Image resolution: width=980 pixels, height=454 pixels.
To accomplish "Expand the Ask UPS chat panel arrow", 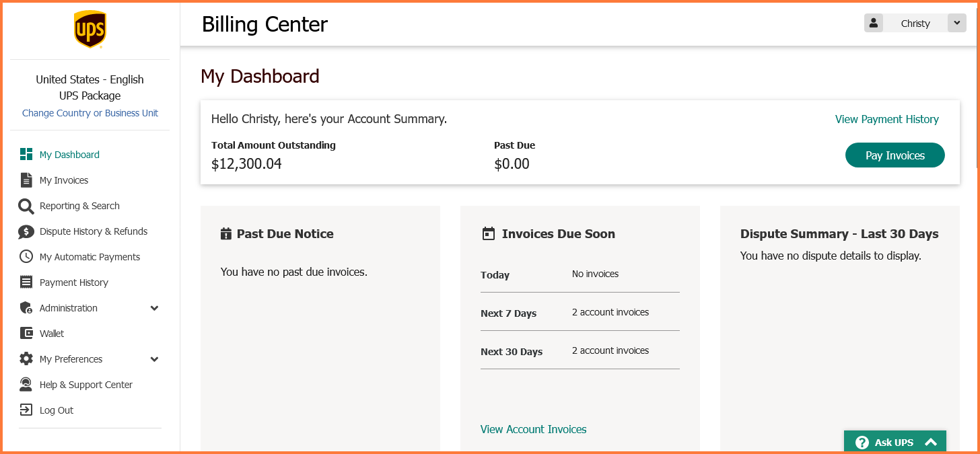I will tap(931, 442).
